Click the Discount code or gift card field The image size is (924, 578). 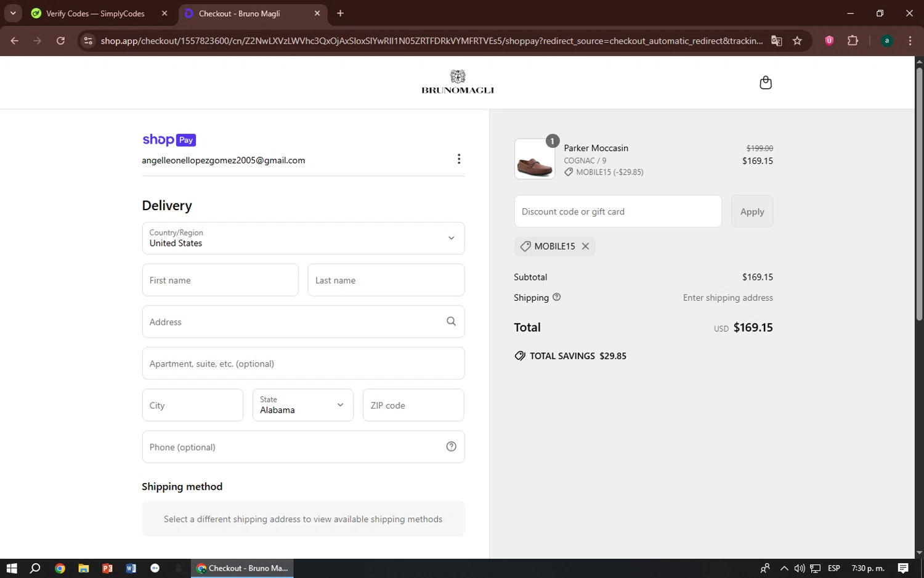pos(618,211)
